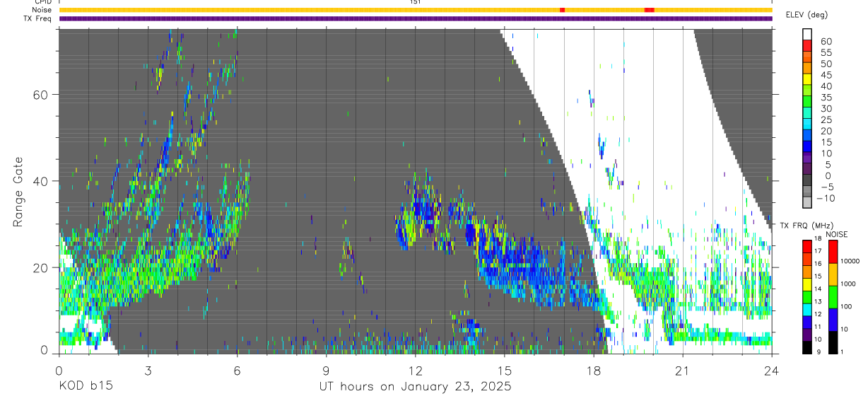The height and width of the screenshot is (401, 868).
Task: Click range gate 40 tick label
Action: pos(40,181)
